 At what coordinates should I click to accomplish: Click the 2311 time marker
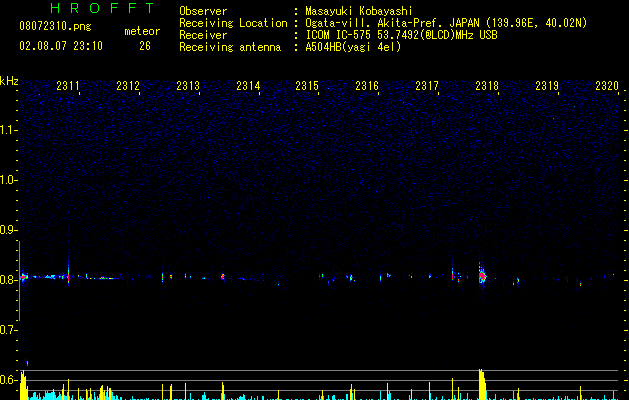click(68, 86)
